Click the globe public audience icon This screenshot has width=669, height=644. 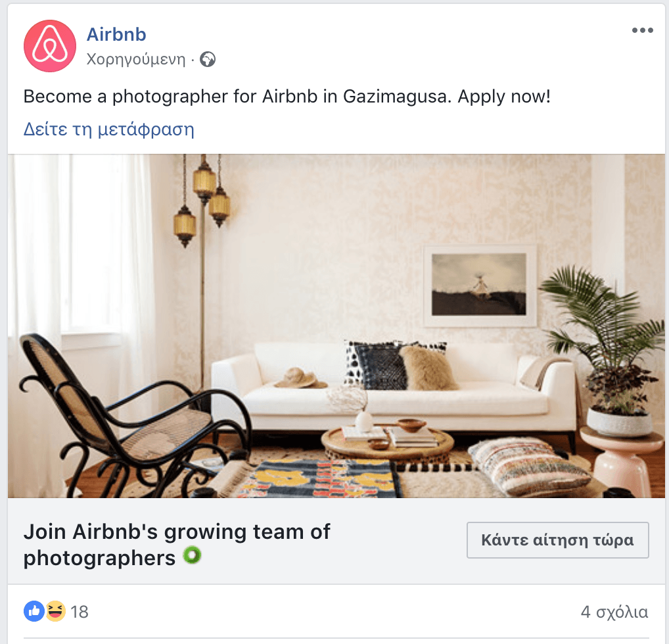[x=208, y=59]
